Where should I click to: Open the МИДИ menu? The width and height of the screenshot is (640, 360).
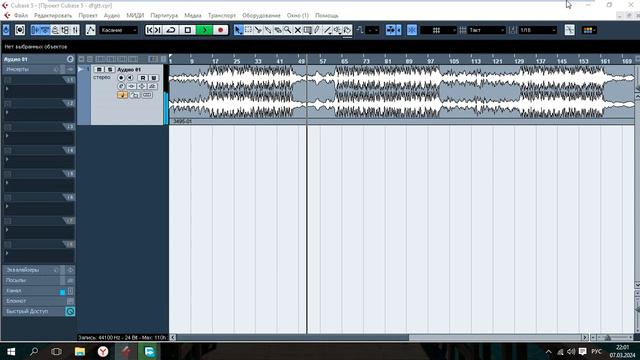pos(135,15)
